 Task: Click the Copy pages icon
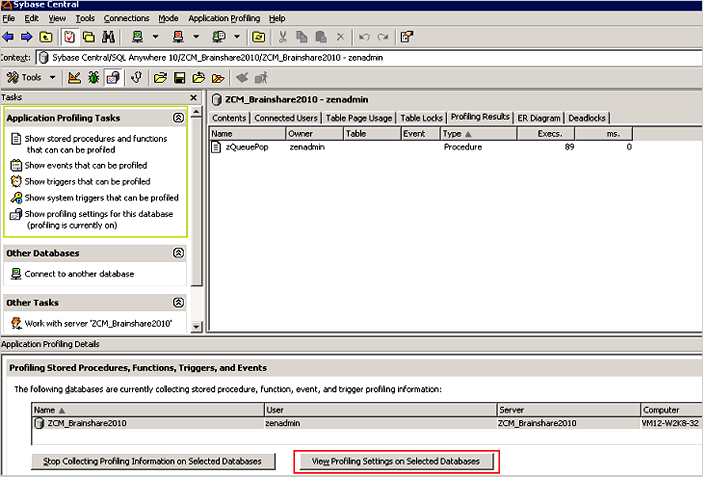(302, 37)
